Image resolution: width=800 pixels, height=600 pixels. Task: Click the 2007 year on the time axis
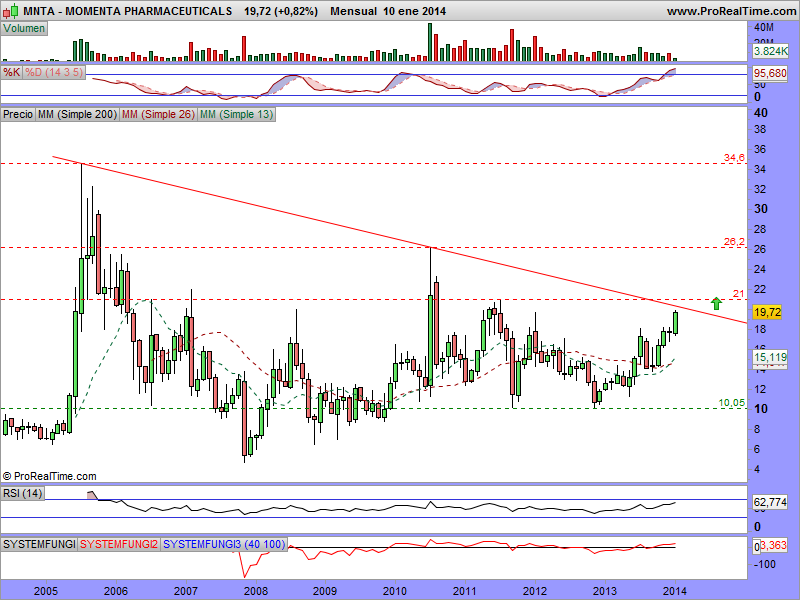(x=186, y=591)
